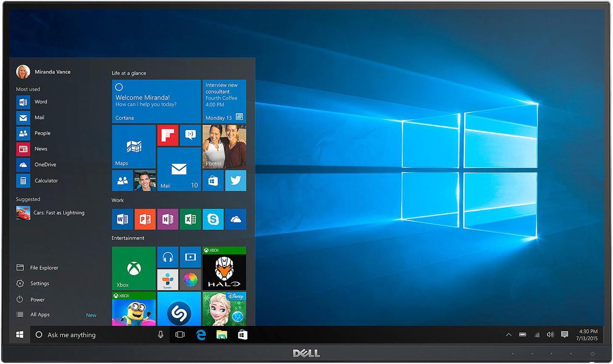This screenshot has width=613, height=364.
Task: Open the Xbox tile
Action: click(134, 268)
